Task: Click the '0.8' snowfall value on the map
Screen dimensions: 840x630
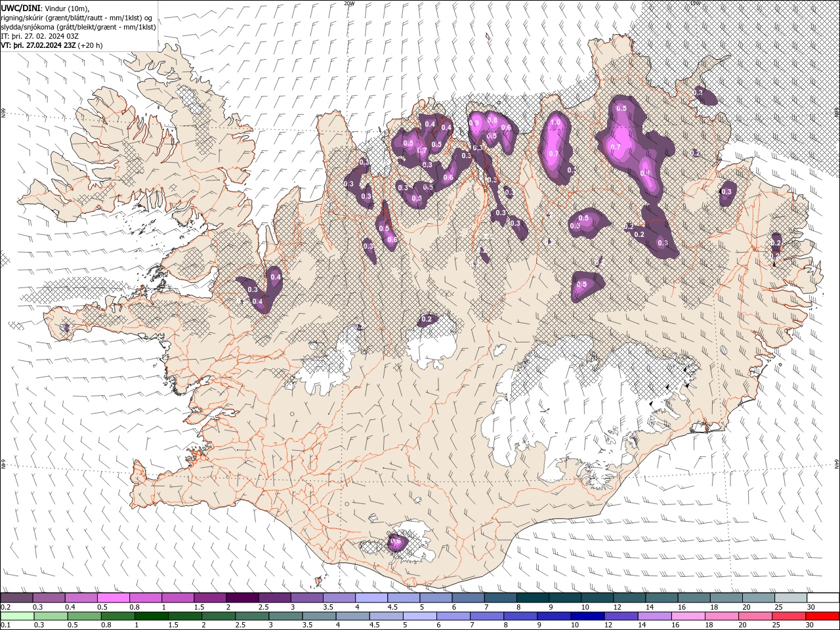Action: point(492,120)
